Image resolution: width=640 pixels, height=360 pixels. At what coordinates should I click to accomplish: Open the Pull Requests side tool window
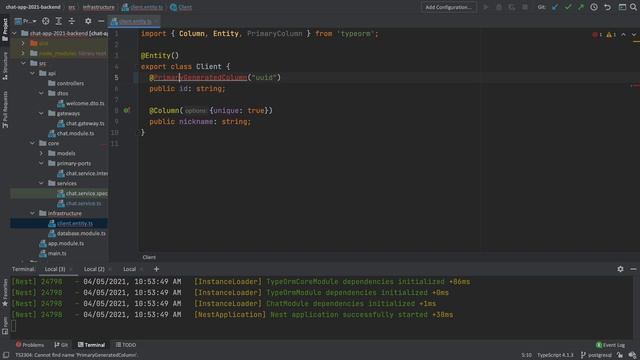(x=5, y=109)
